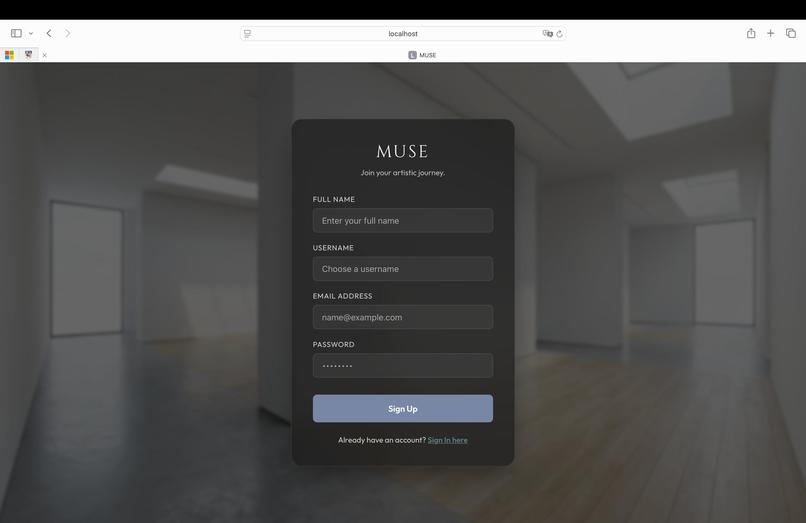Click the Sign Up button
The width and height of the screenshot is (806, 523).
403,409
